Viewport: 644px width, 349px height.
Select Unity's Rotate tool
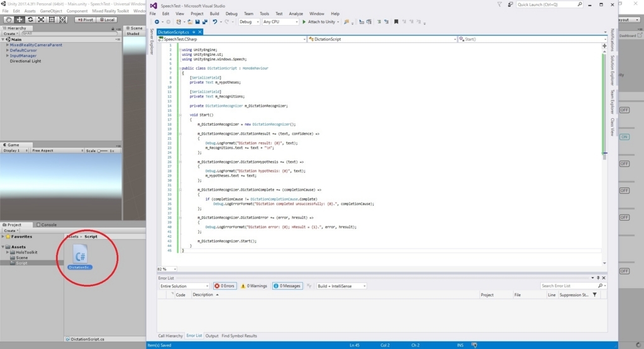pos(30,19)
